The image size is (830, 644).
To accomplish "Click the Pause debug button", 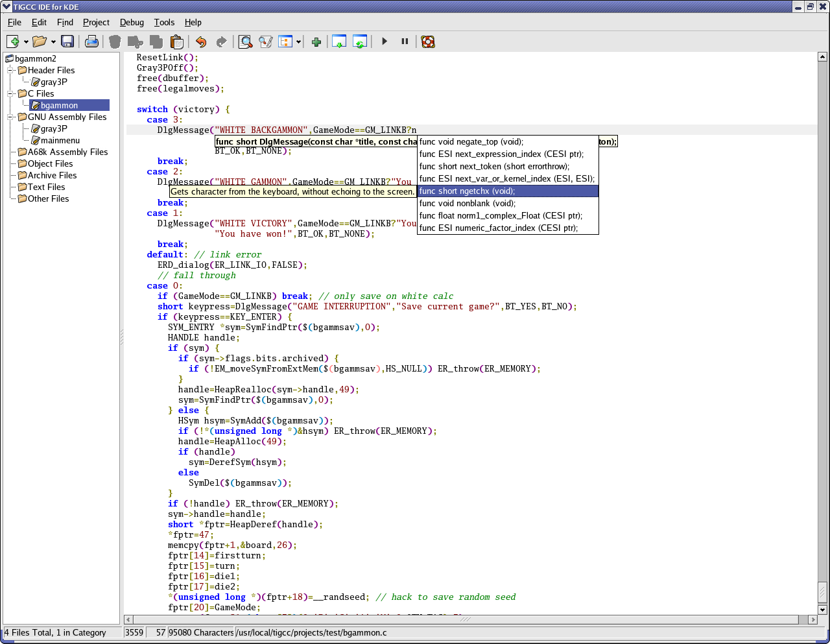I will pyautogui.click(x=405, y=42).
